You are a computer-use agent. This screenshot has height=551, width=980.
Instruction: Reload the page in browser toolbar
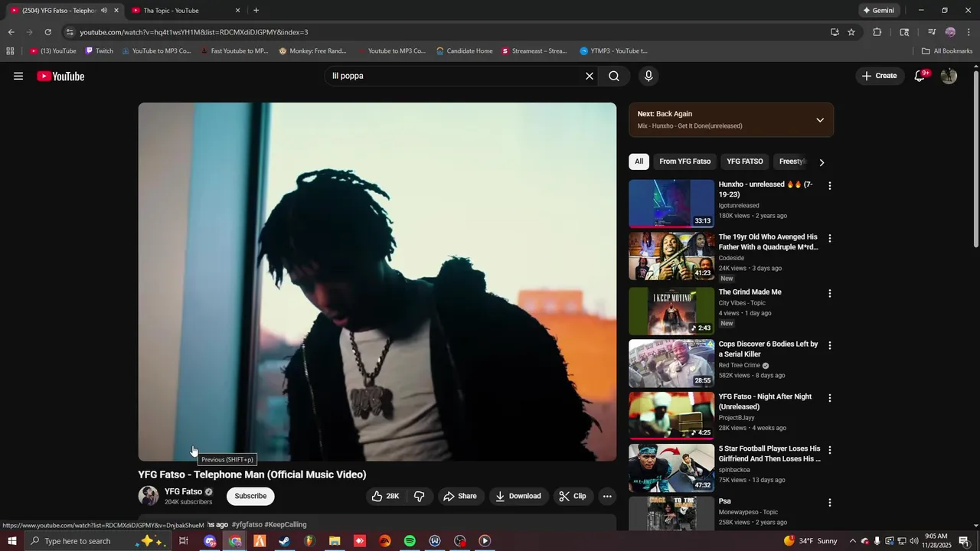click(47, 32)
